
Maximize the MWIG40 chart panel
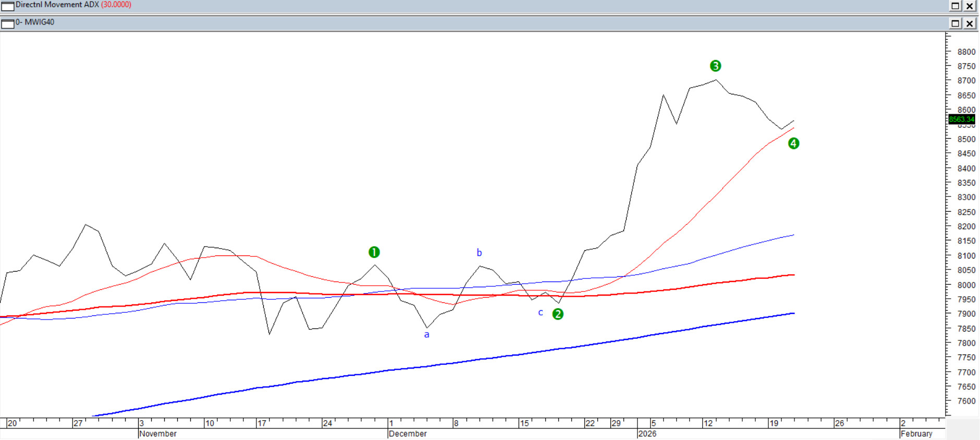(955, 23)
